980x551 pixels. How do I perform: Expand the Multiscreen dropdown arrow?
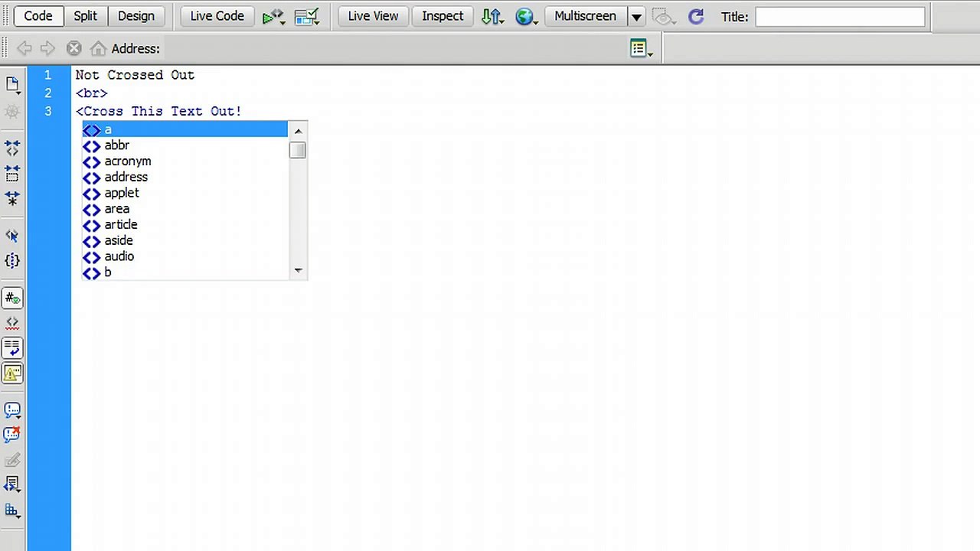click(636, 17)
